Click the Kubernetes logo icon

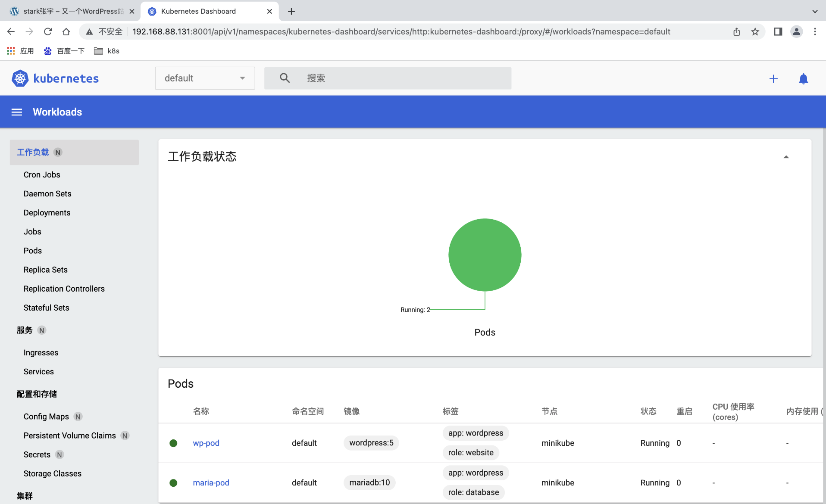point(20,78)
